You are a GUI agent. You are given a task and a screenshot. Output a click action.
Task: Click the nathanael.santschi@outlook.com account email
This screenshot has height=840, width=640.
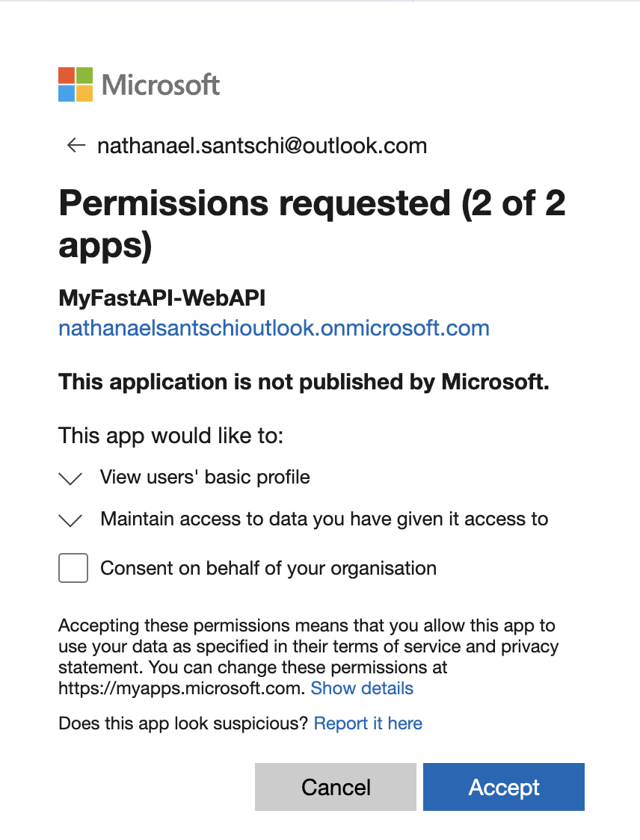point(262,145)
